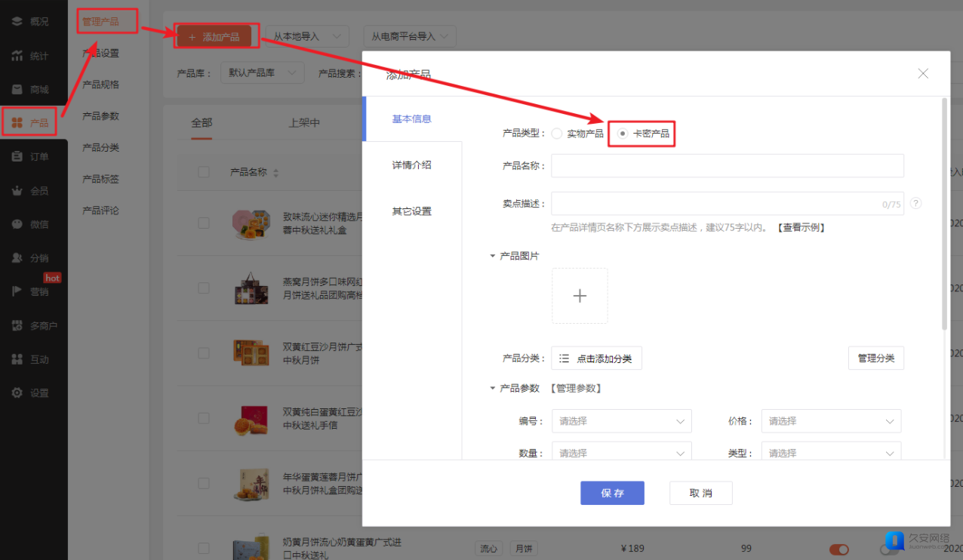Select the 订单 orders sidebar icon
The height and width of the screenshot is (560, 963).
17,156
